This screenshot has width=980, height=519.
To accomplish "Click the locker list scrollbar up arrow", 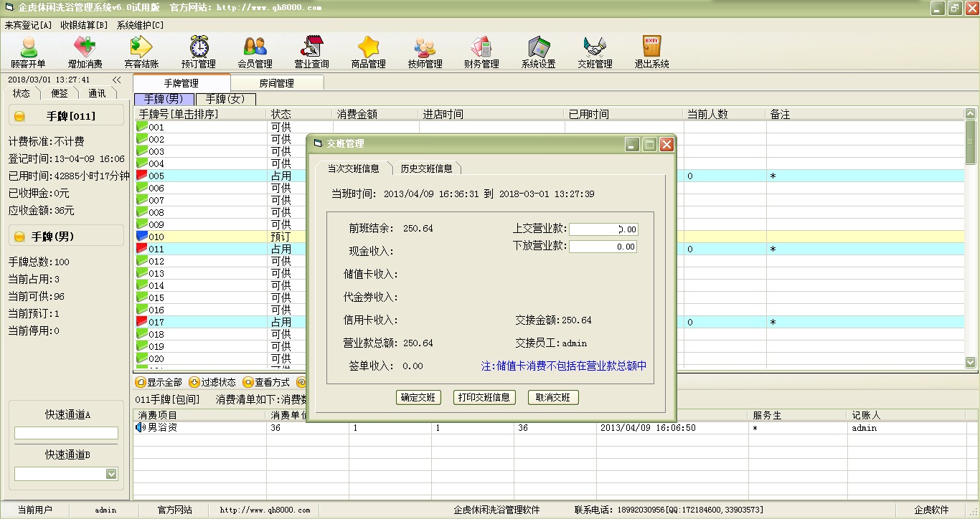I will coord(971,113).
